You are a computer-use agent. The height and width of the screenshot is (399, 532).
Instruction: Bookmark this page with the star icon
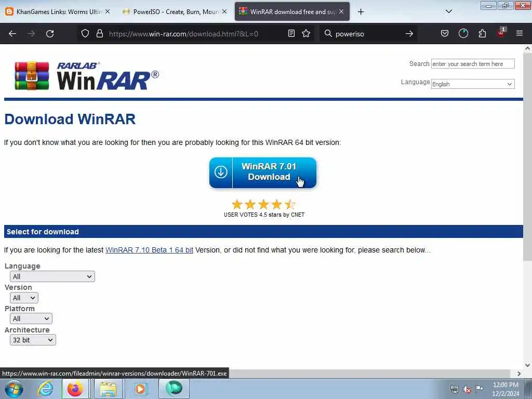click(306, 33)
